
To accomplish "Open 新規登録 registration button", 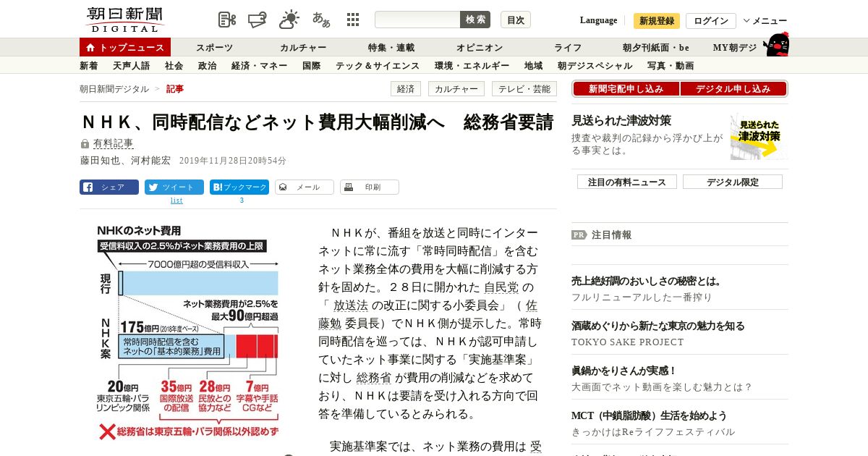I will pos(657,21).
